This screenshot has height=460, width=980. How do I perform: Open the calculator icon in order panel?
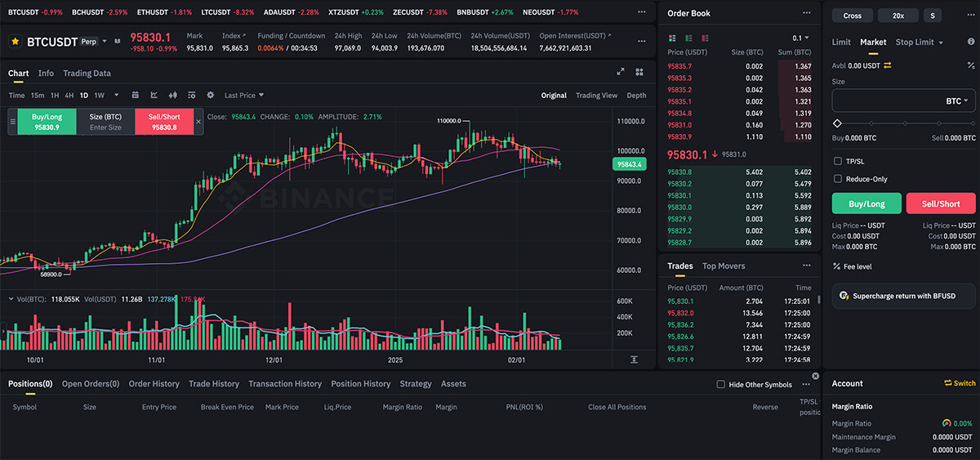tap(970, 65)
